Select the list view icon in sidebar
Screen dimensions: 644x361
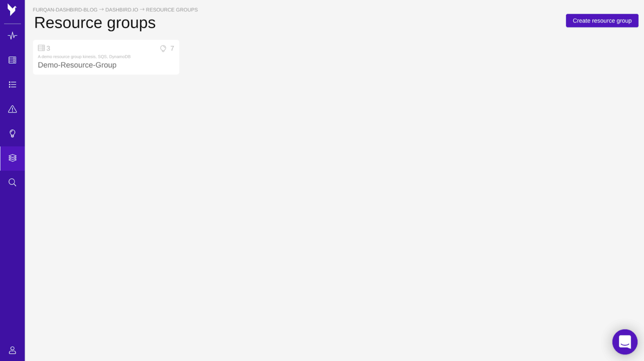pos(12,84)
